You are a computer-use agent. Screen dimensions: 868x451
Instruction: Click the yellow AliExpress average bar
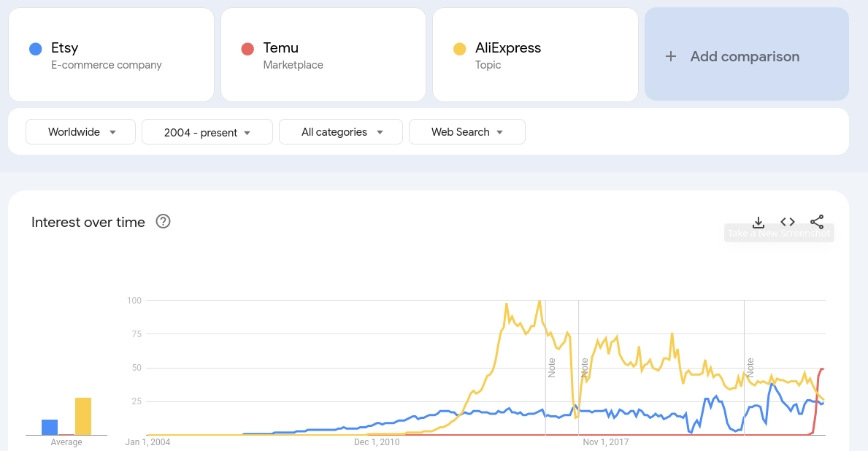(x=83, y=416)
